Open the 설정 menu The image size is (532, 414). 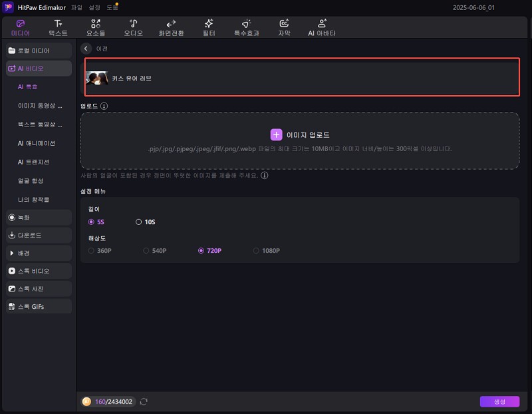(x=94, y=7)
